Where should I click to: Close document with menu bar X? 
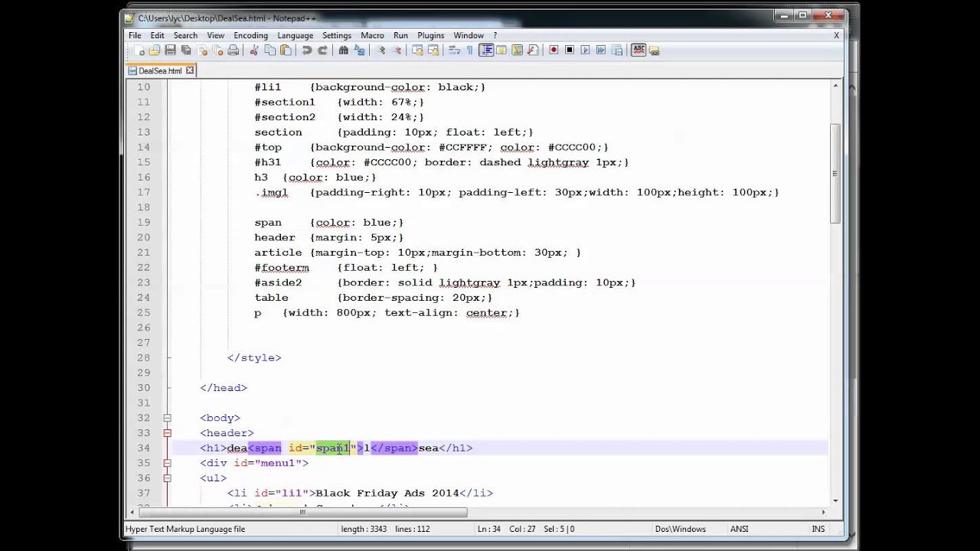[x=836, y=35]
